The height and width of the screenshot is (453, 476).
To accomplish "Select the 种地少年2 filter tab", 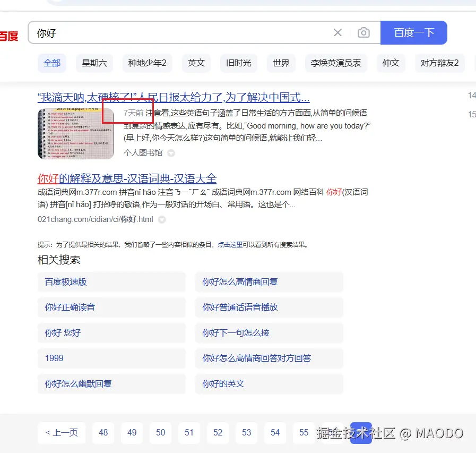I will pos(147,63).
